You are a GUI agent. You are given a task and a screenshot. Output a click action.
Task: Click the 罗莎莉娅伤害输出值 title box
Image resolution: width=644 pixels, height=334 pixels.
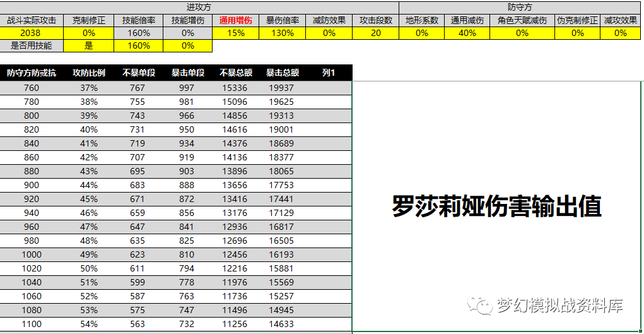coord(498,206)
